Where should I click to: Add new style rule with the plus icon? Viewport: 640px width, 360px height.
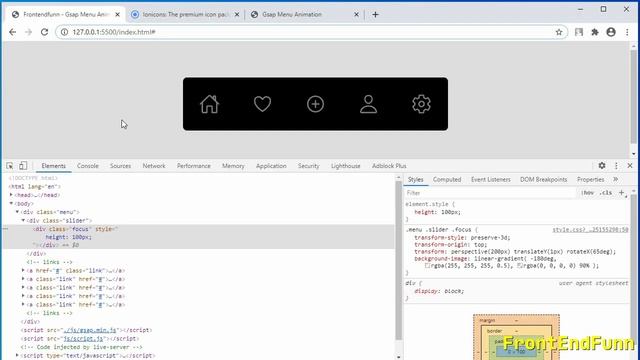coord(622,193)
